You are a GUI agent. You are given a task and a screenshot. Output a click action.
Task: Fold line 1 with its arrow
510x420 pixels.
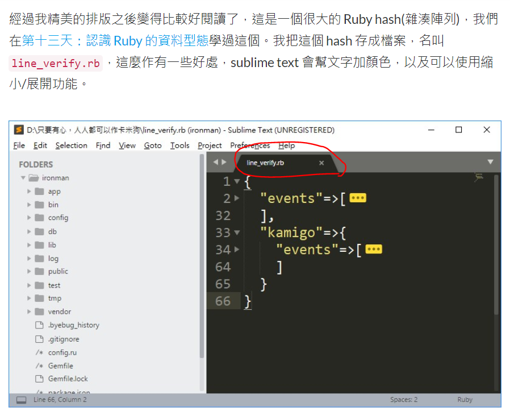[237, 181]
